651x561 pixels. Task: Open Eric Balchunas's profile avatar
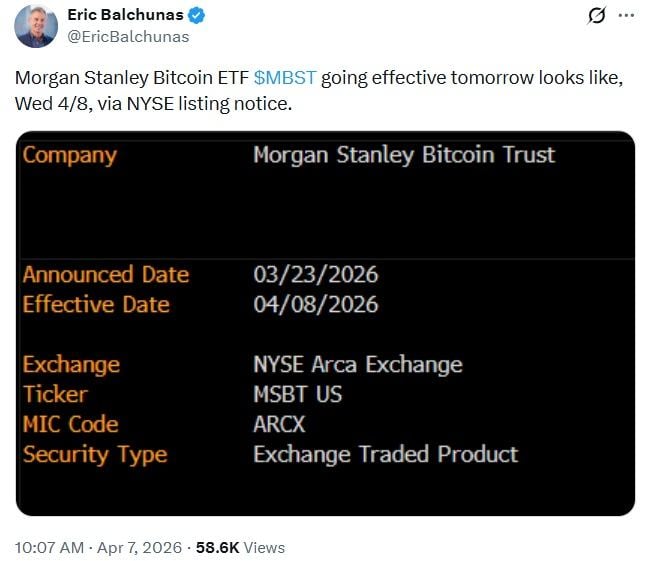35,26
